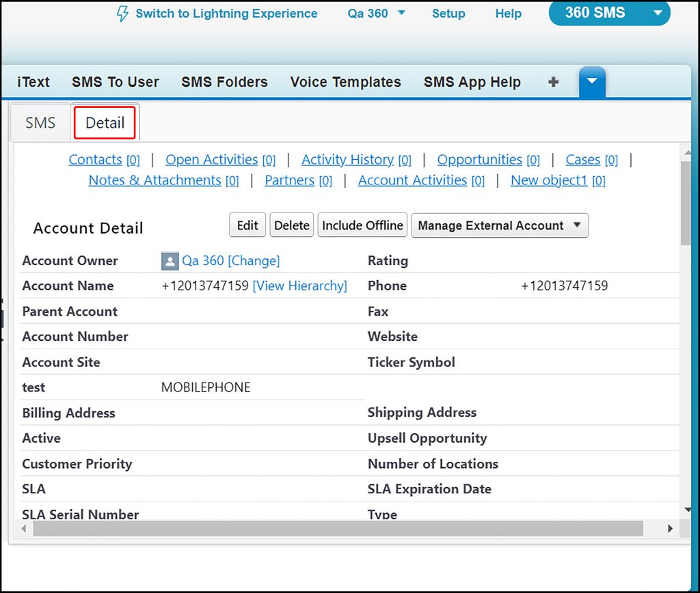
Task: Click the vertical scrollbar down arrow
Action: (x=687, y=510)
